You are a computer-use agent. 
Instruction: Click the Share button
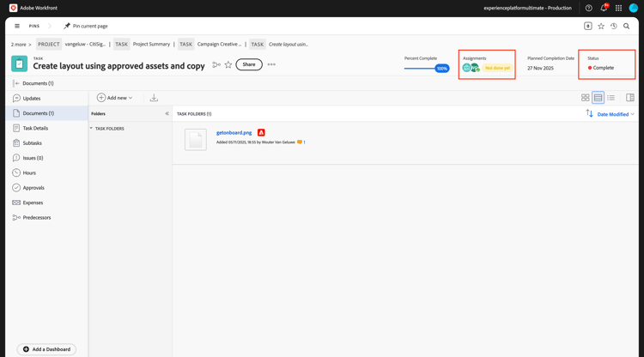249,64
